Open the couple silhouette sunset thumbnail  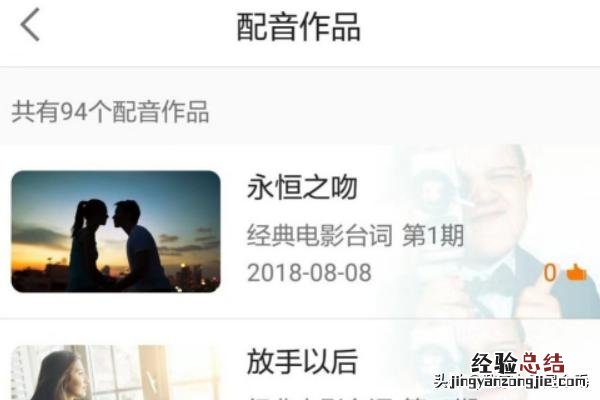pyautogui.click(x=116, y=232)
